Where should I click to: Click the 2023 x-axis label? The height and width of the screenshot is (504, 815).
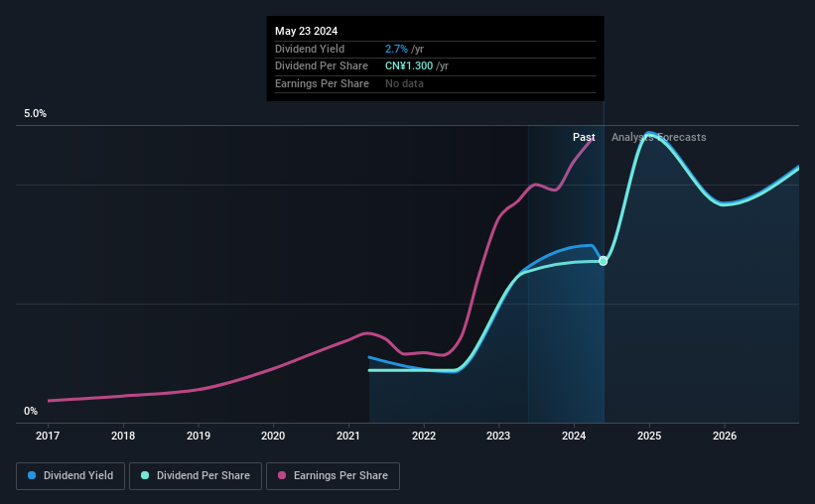(x=498, y=436)
